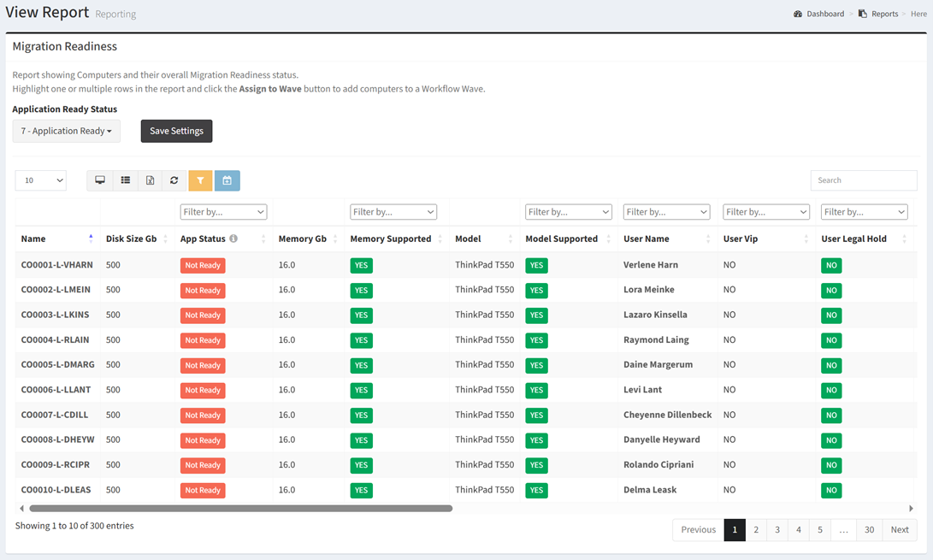This screenshot has height=560, width=933.
Task: Click the Dashboard breadcrumb link
Action: tap(824, 14)
